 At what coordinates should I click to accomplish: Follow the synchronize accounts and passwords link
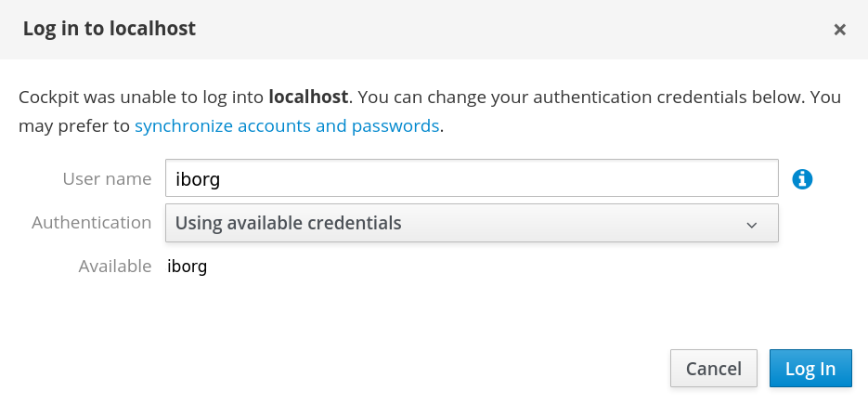[x=287, y=125]
